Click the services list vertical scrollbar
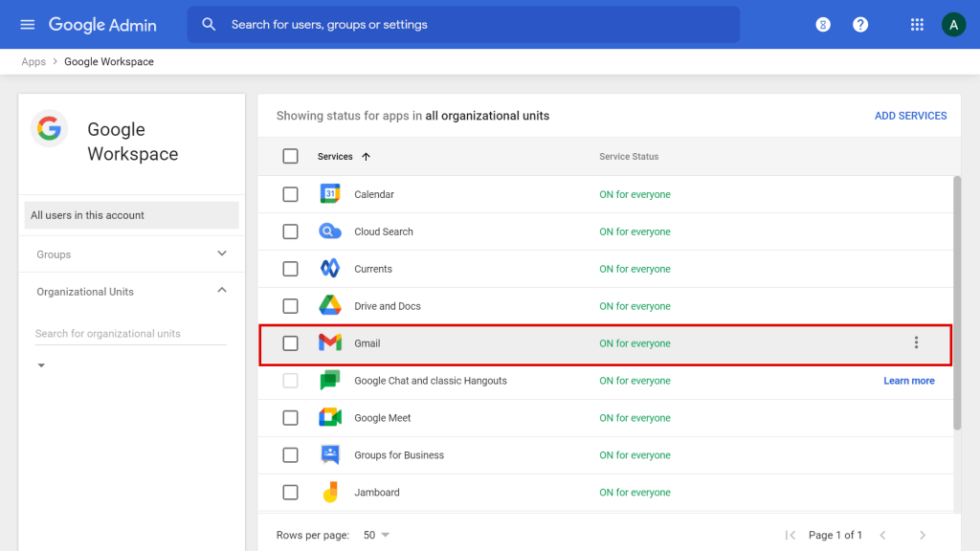 tap(957, 303)
